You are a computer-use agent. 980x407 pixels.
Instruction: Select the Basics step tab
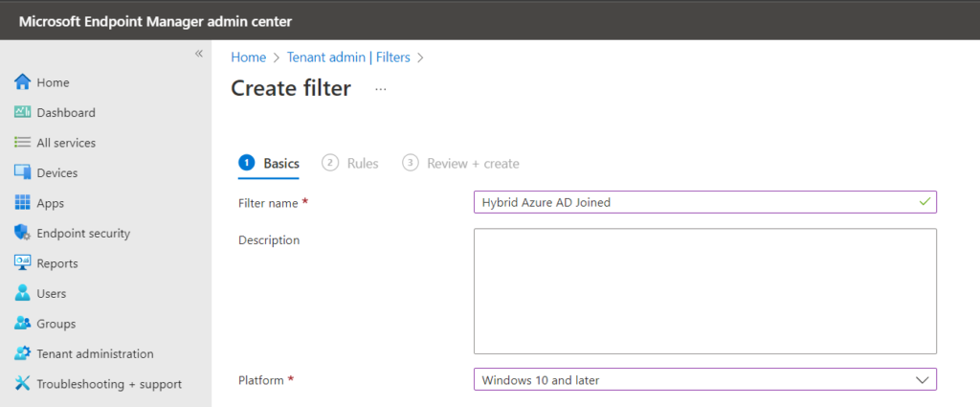269,163
